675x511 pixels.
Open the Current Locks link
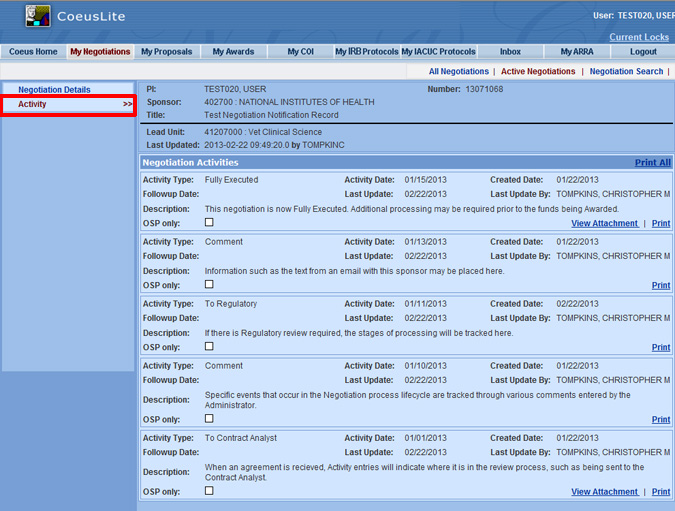(639, 37)
